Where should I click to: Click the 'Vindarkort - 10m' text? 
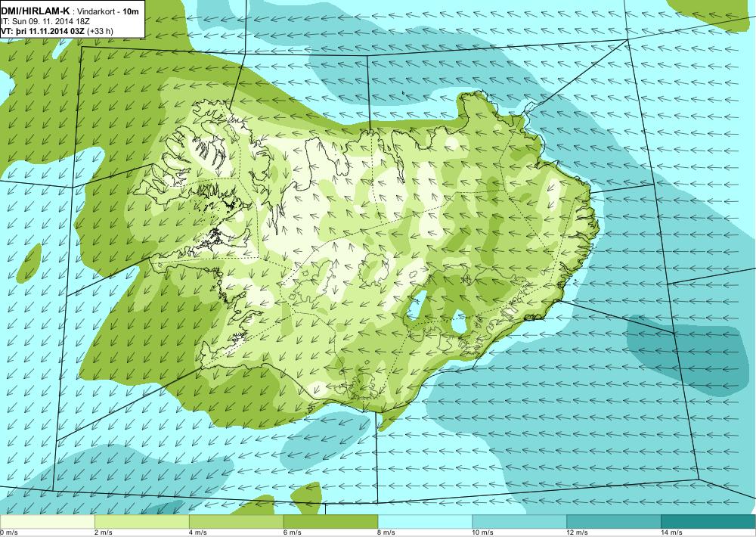click(108, 11)
